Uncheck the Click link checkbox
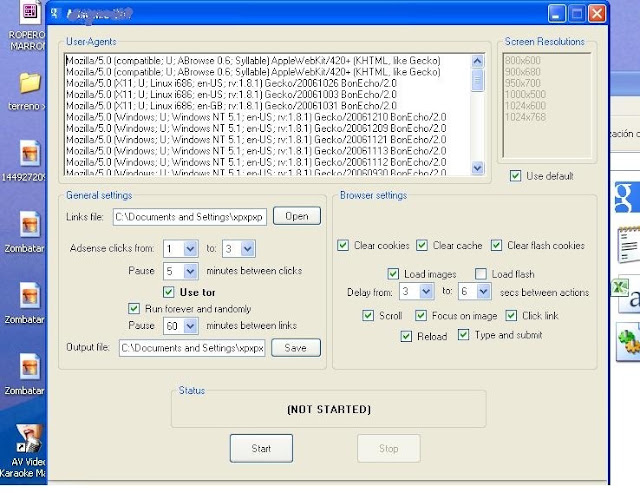The width and height of the screenshot is (640, 493). pyautogui.click(x=511, y=315)
